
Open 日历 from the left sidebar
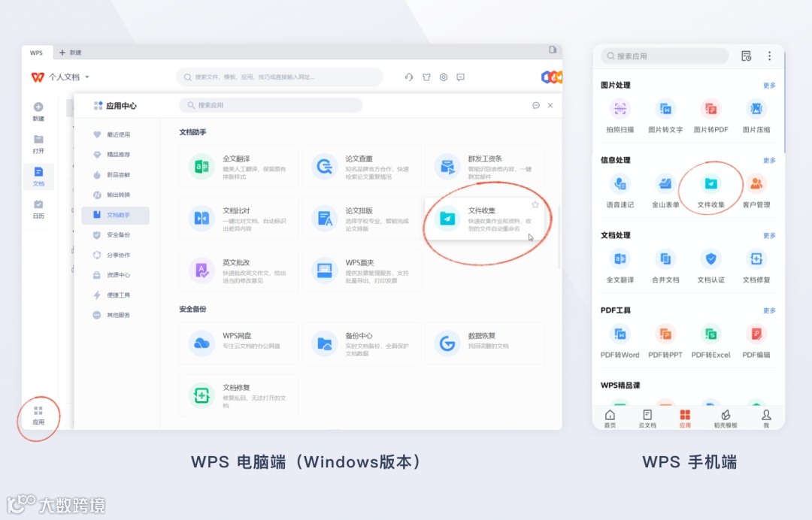[x=38, y=209]
